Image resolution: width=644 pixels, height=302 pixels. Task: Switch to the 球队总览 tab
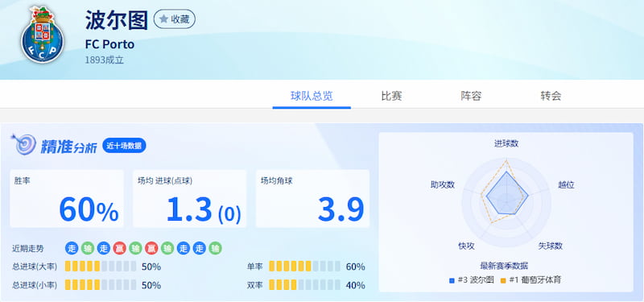312,96
